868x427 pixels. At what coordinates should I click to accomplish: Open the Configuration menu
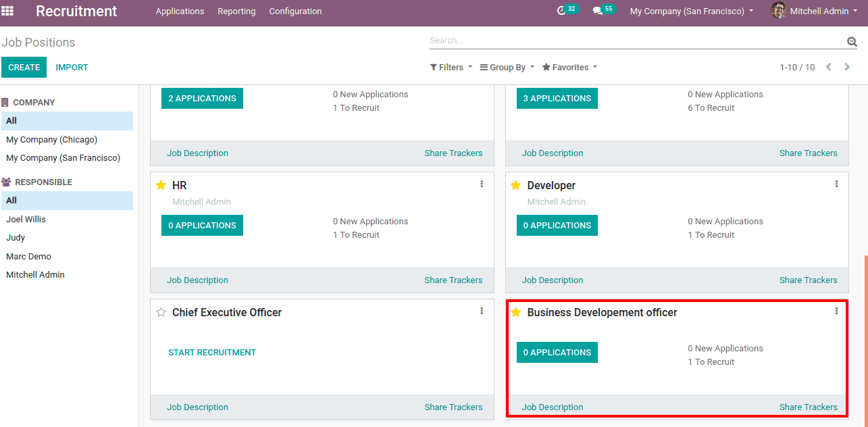click(x=295, y=11)
